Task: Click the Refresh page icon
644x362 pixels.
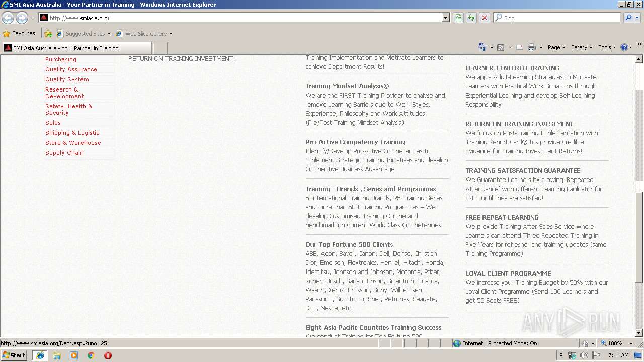Action: pos(471,18)
